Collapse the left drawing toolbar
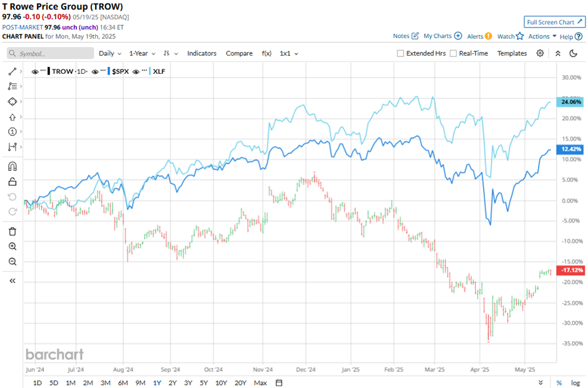 [12, 281]
